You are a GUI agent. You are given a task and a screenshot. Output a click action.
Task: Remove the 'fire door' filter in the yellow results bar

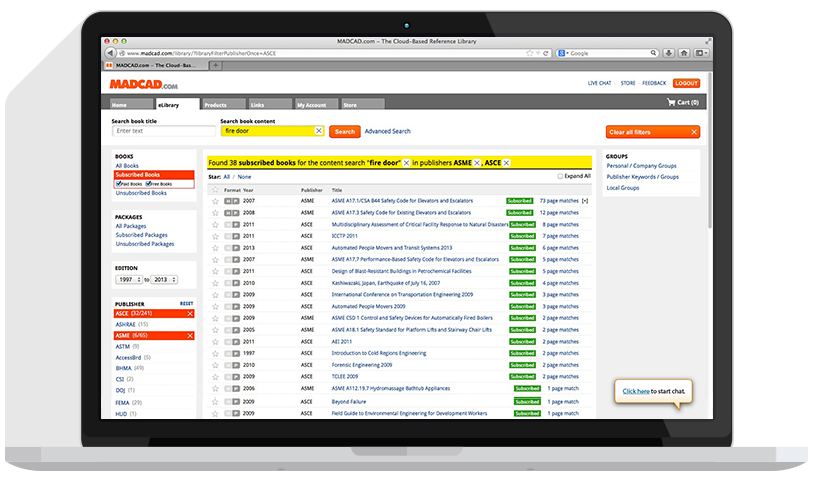click(x=406, y=163)
